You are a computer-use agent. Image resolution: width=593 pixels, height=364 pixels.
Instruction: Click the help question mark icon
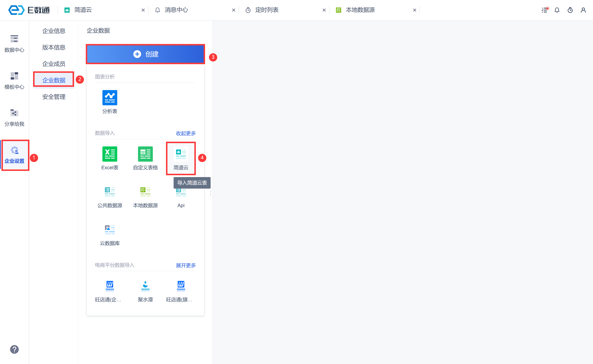[x=14, y=349]
